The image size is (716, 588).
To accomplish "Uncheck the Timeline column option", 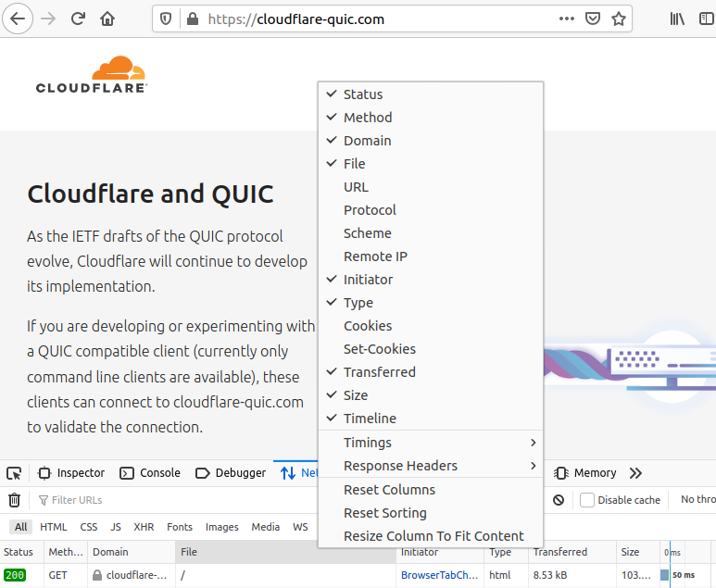I will coord(431,419).
